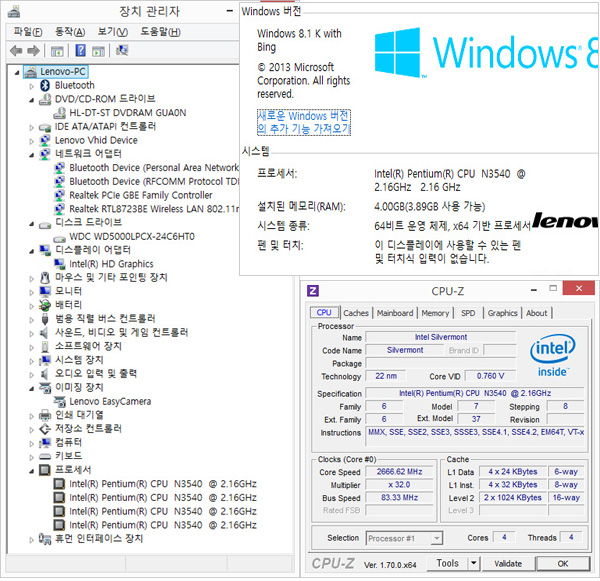The width and height of the screenshot is (600, 581).
Task: Expand the Bluetooth category
Action: [x=31, y=86]
